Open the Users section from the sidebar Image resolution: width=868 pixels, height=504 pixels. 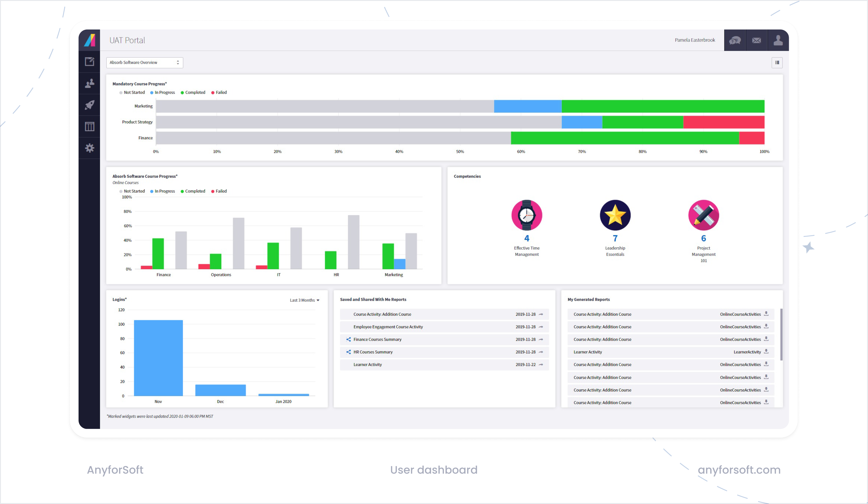pyautogui.click(x=89, y=84)
